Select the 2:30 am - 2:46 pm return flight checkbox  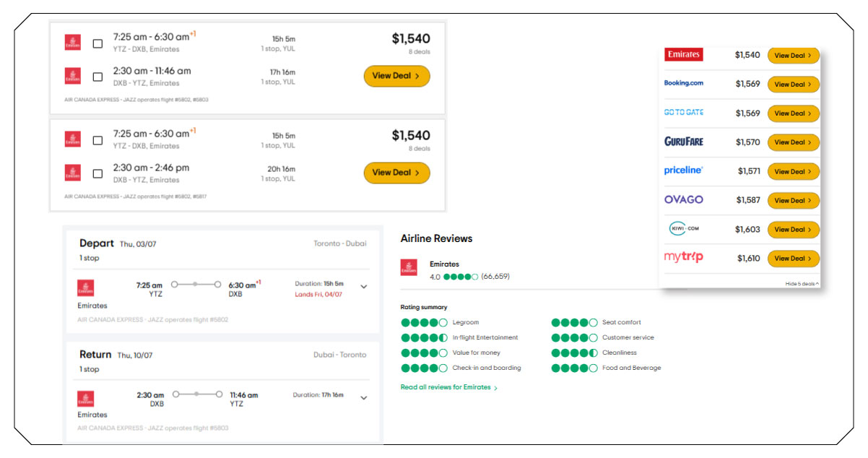[97, 173]
